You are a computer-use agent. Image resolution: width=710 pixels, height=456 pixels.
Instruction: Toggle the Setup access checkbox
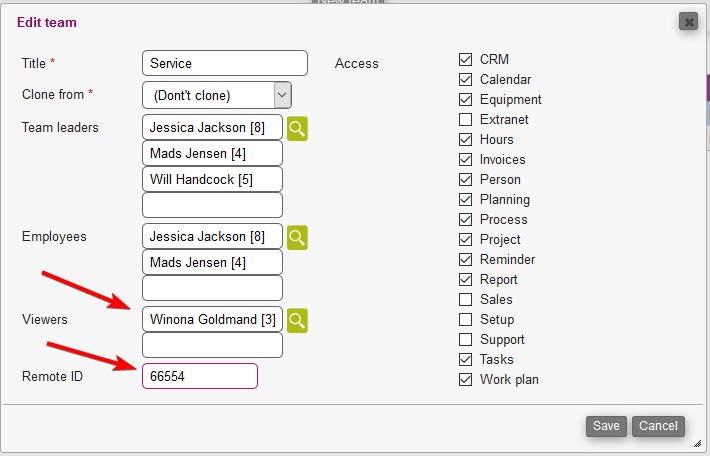coord(465,320)
